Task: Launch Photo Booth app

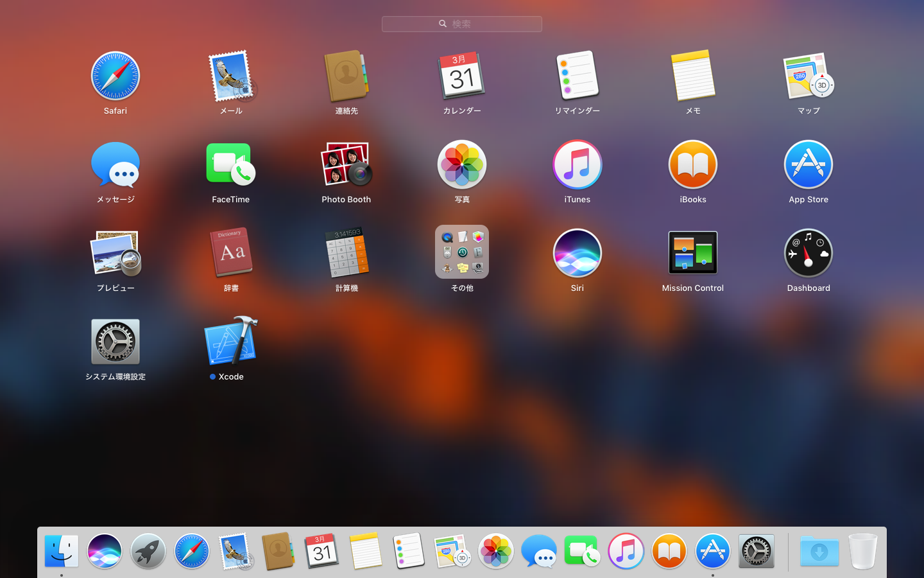Action: (346, 165)
